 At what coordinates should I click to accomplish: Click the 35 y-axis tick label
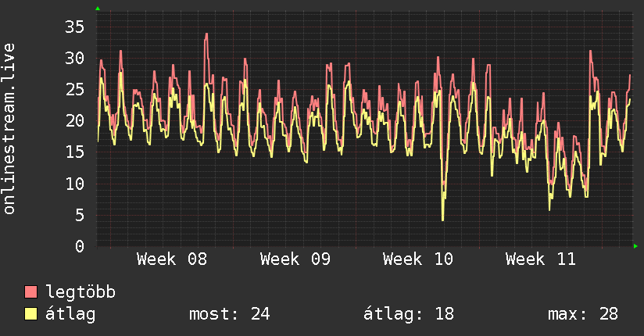click(x=75, y=27)
